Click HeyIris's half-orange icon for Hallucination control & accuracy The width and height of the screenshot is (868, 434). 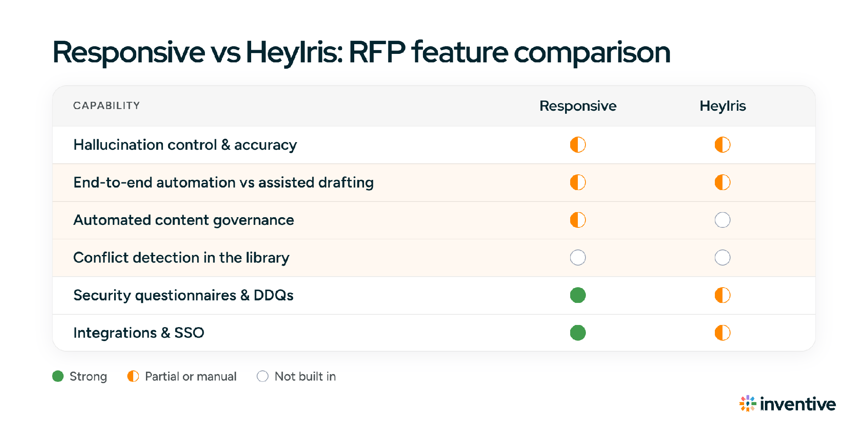(722, 145)
